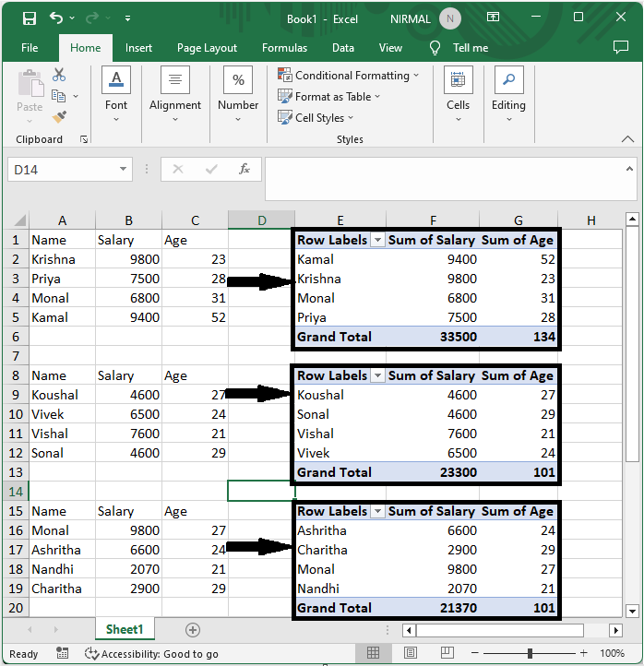Open third pivot Row Labels filter
This screenshot has height=666, width=644.
click(377, 511)
